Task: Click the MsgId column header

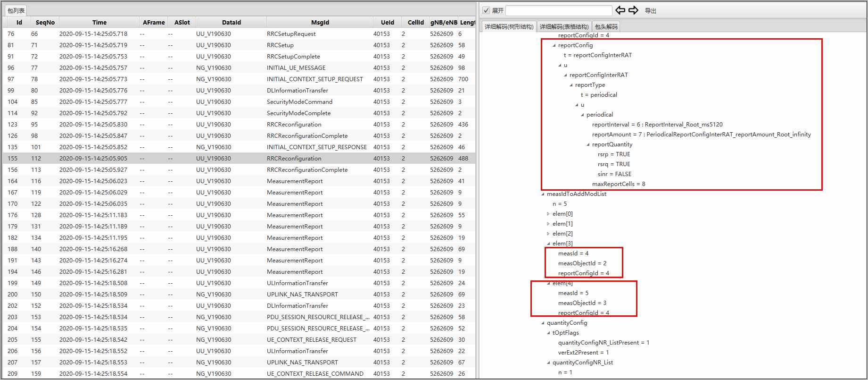Action: (x=320, y=22)
